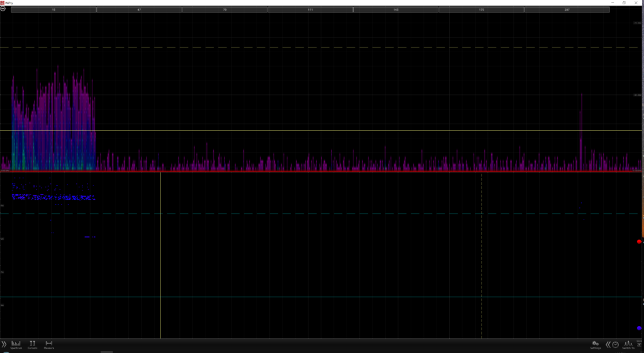Click the tall signal spike near channel 207
This screenshot has height=353, width=644.
click(x=581, y=132)
